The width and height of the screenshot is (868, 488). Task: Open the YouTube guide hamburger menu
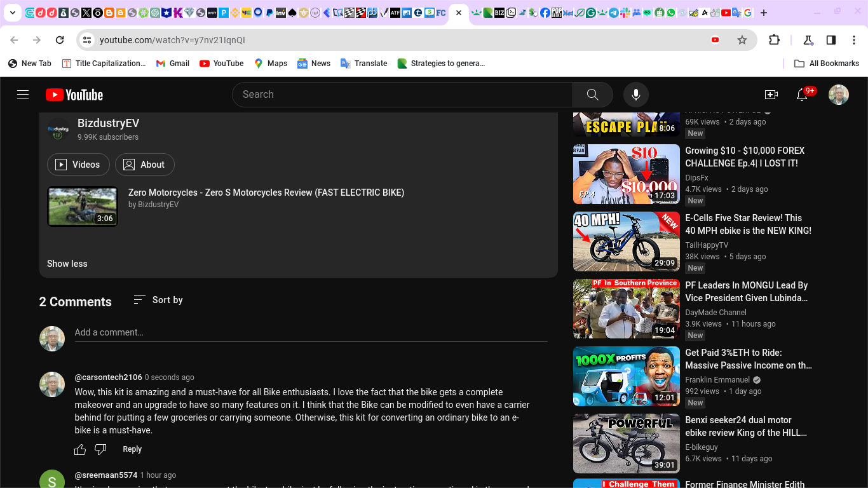coord(23,95)
